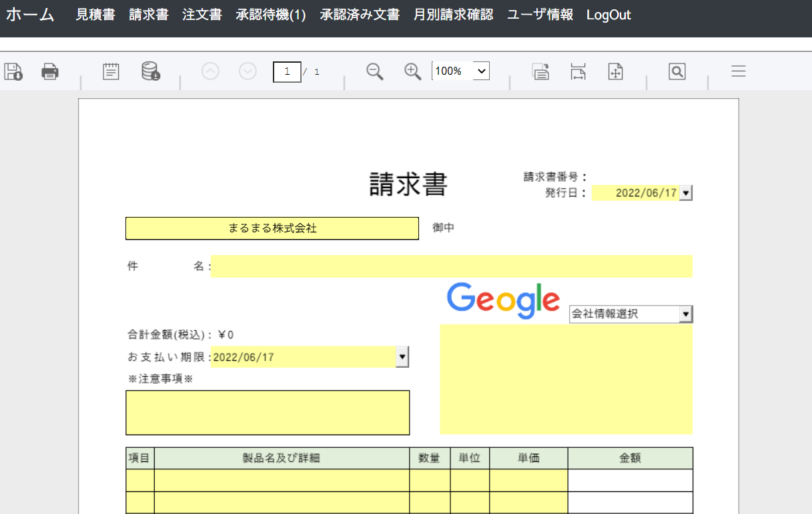
Task: Open the hamburger menu in the toolbar
Action: (x=739, y=71)
